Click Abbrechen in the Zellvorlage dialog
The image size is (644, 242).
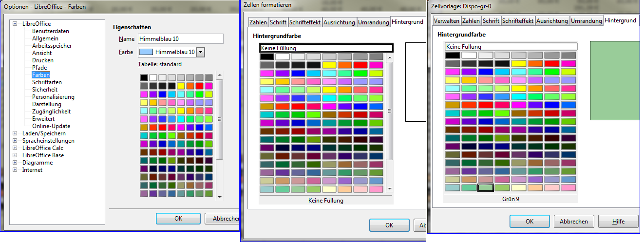pos(573,221)
